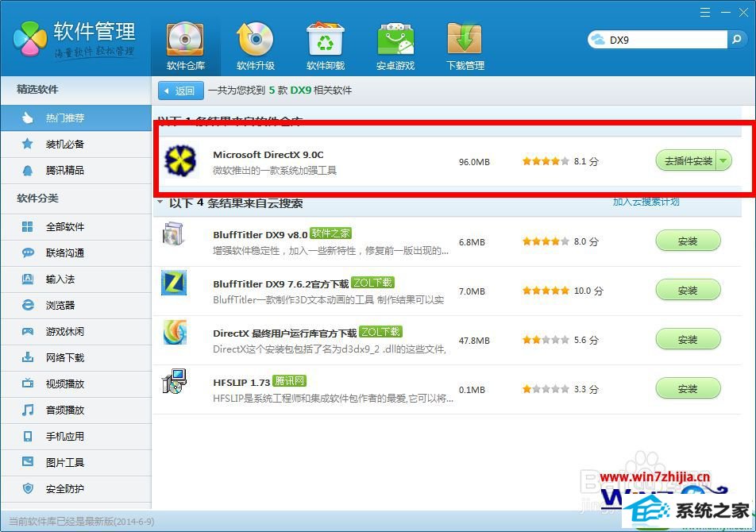Click the browser icon beside 浏览器
Image resolution: width=756 pixels, height=532 pixels.
(x=28, y=305)
